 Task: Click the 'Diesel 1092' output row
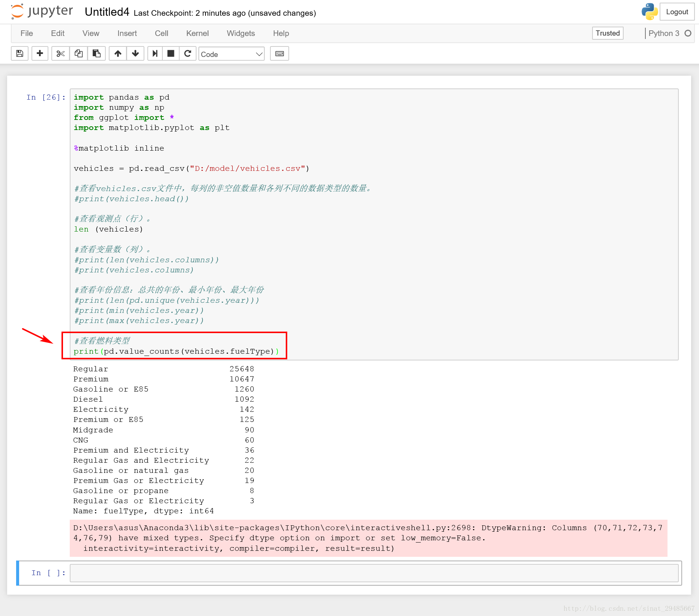[x=163, y=399]
